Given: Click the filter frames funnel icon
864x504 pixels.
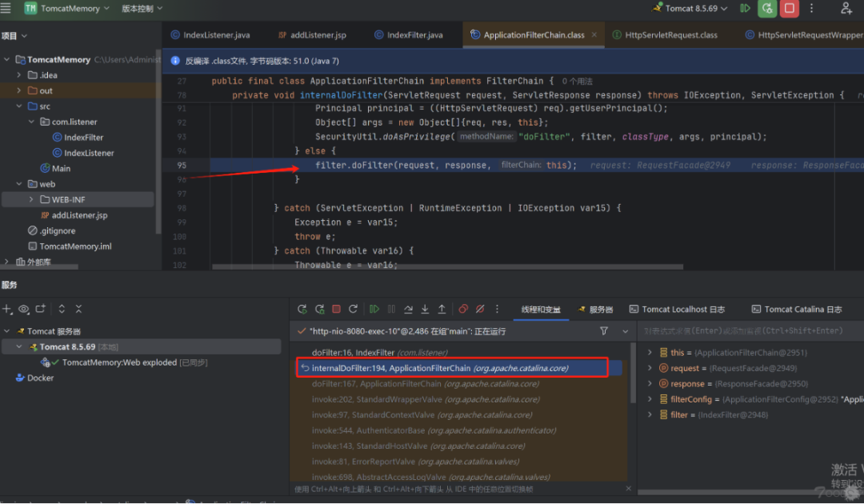Looking at the screenshot, I should 604,330.
